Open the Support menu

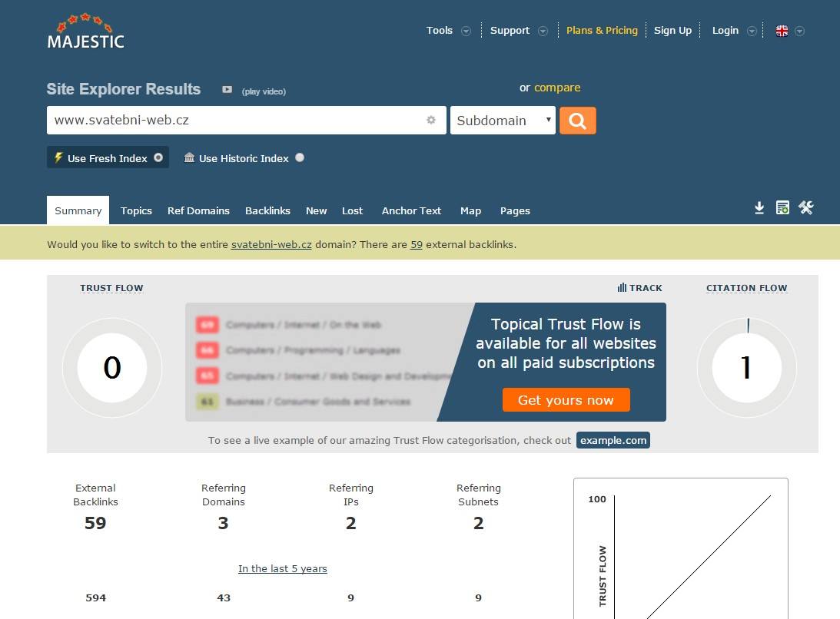point(510,31)
